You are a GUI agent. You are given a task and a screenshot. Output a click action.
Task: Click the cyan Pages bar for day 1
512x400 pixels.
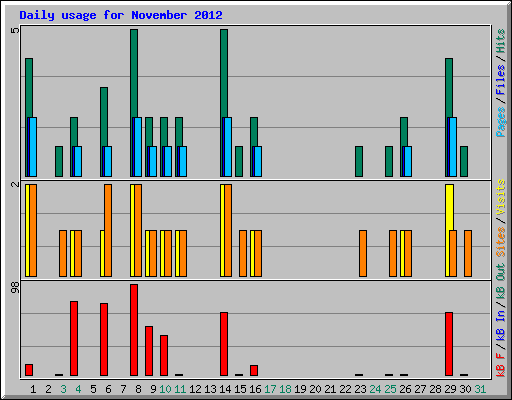click(x=33, y=147)
